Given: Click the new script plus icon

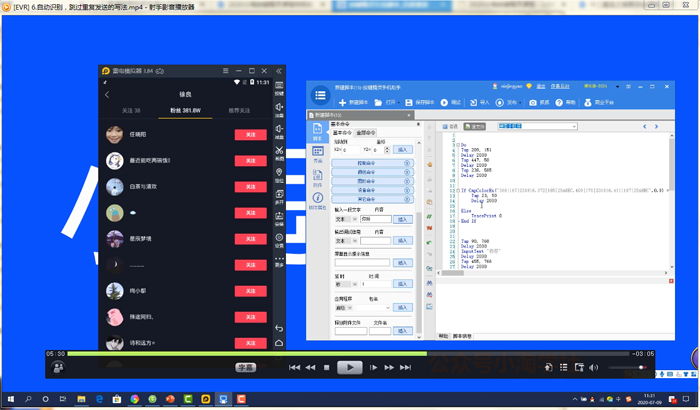Looking at the screenshot, I should 342,103.
